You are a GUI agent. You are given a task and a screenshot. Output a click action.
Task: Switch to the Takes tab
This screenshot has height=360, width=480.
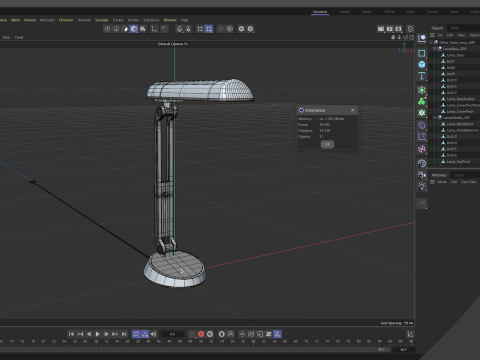click(x=455, y=28)
